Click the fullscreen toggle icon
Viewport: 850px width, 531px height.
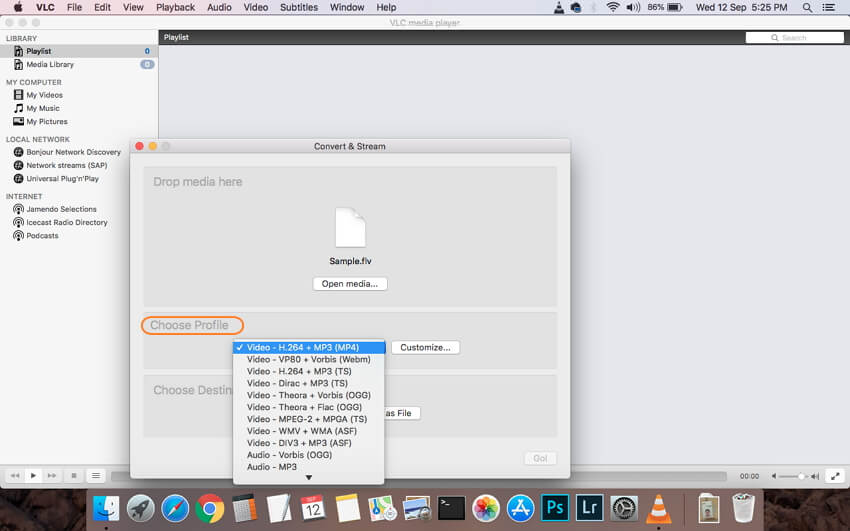pyautogui.click(x=835, y=476)
